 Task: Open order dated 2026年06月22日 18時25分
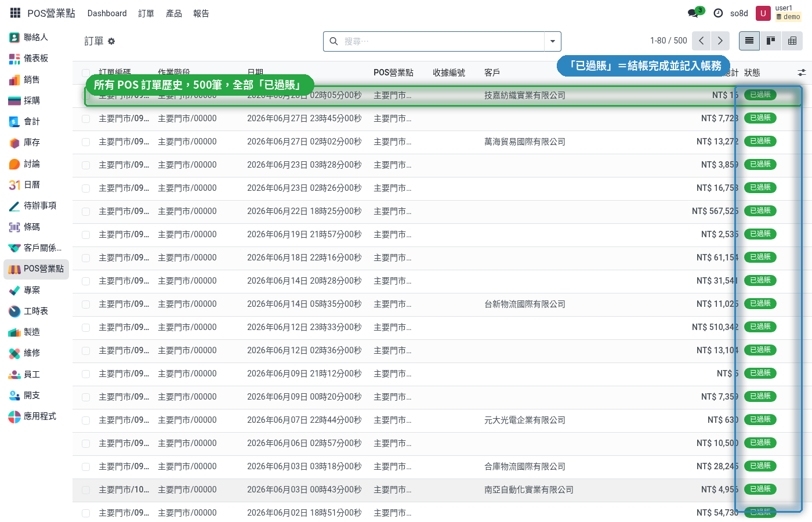tap(304, 211)
